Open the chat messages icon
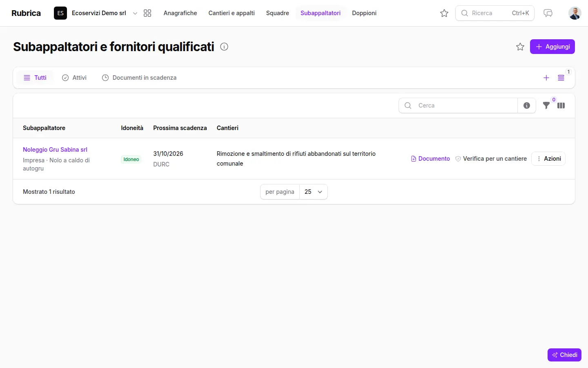 pos(548,13)
